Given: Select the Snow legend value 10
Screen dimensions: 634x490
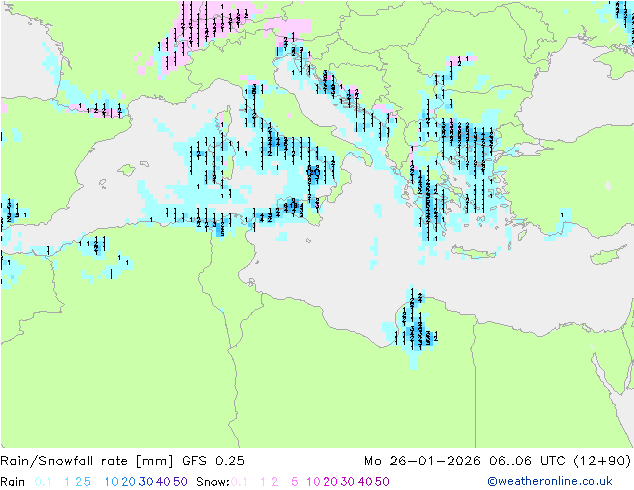Looking at the screenshot, I should [x=313, y=482].
